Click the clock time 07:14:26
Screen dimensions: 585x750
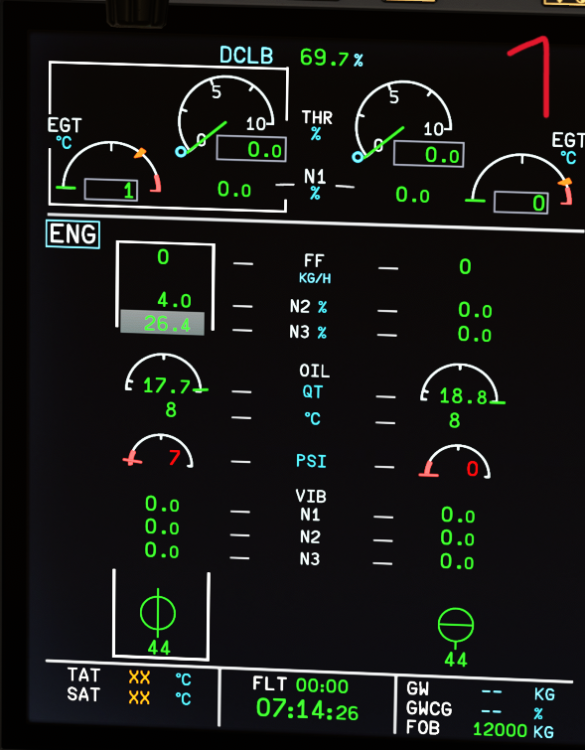pyautogui.click(x=307, y=709)
